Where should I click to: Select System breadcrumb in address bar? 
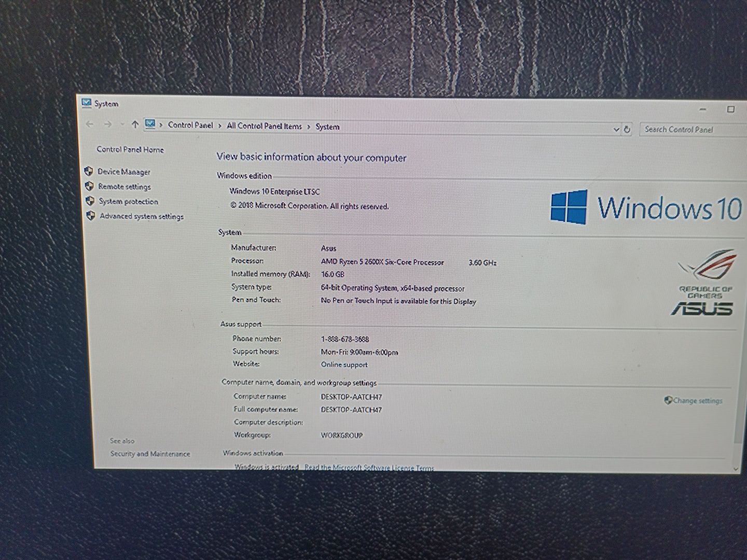coord(327,127)
